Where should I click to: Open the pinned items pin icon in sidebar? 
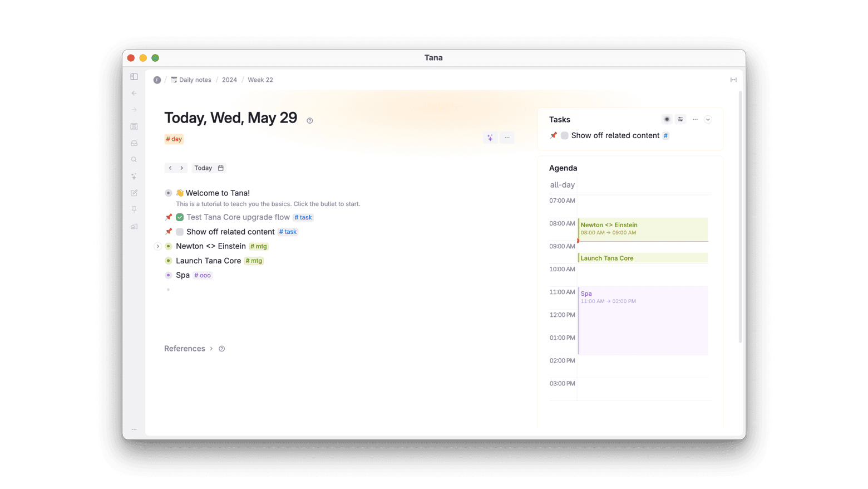point(134,210)
